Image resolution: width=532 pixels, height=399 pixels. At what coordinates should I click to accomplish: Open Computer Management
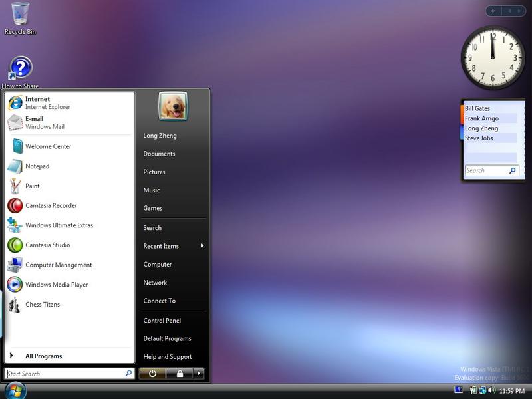(70, 265)
